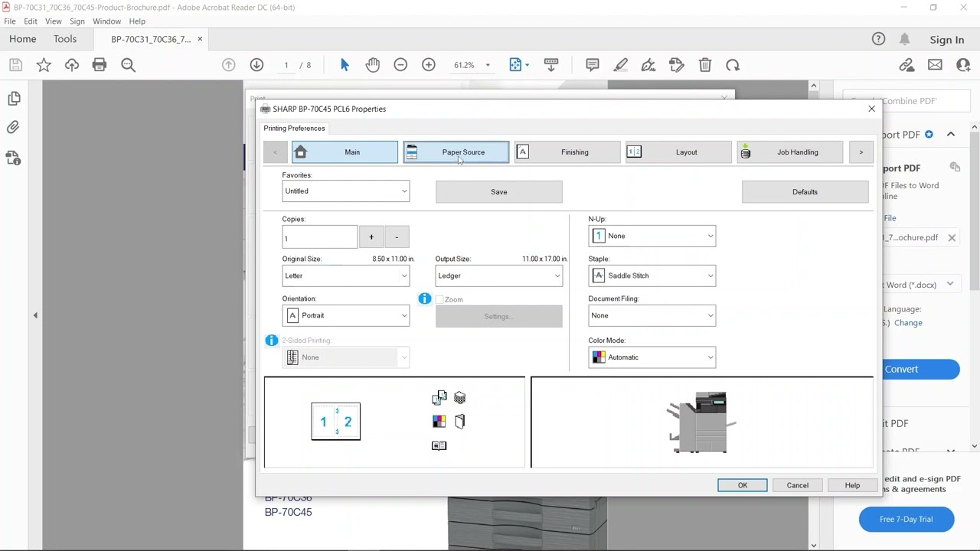The image size is (980, 551).
Task: Click the 2-Sided Printing info icon
Action: pos(272,340)
